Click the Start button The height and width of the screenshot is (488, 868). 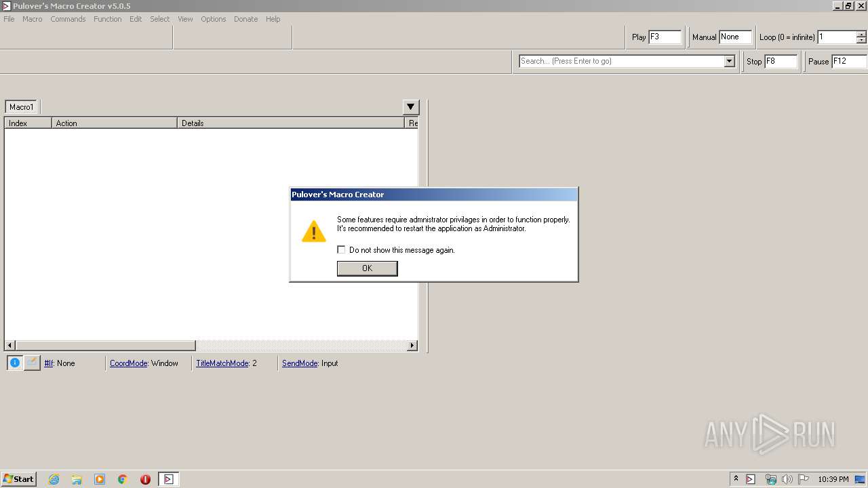[18, 479]
